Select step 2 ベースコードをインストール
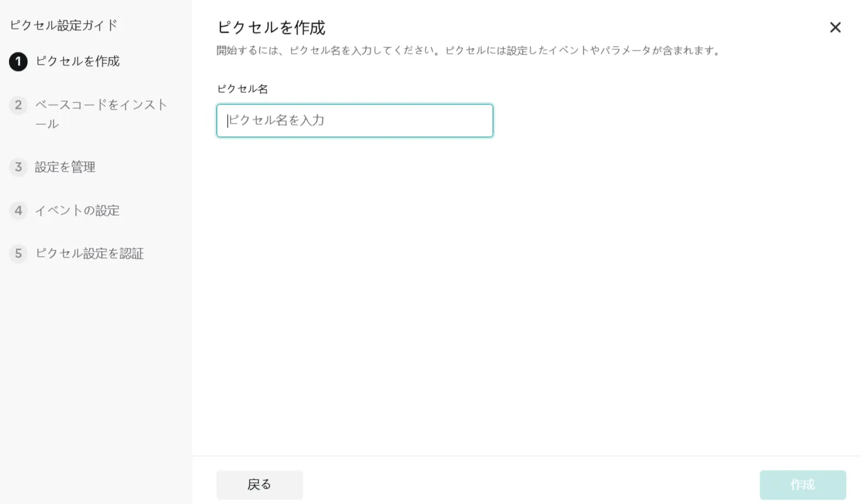The height and width of the screenshot is (504, 861). coord(89,114)
